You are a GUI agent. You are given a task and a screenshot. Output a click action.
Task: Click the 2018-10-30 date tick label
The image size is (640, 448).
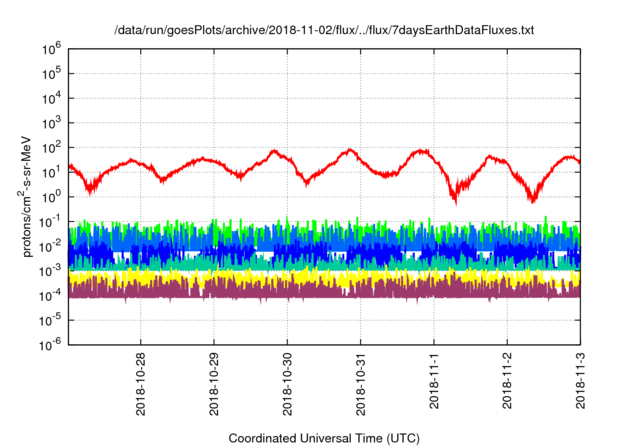click(287, 384)
